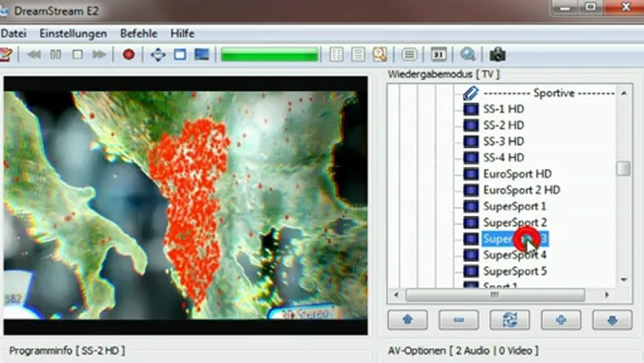Click the rounded lines text icon
The width and height of the screenshot is (644, 363).
click(x=409, y=54)
